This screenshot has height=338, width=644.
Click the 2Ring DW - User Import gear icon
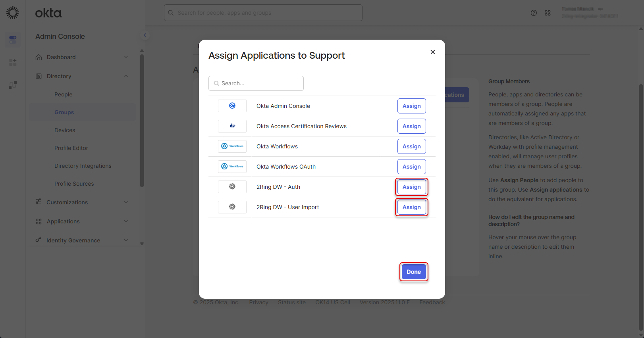click(x=232, y=207)
